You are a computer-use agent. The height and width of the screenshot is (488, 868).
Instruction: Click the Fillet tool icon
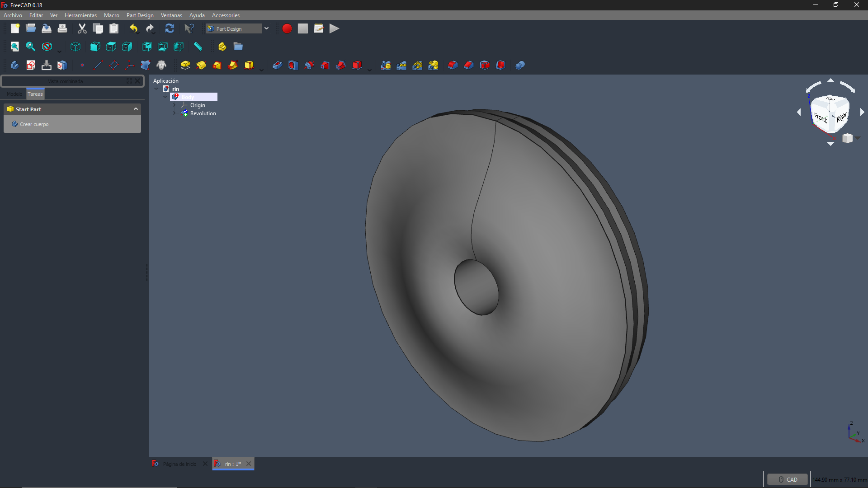(x=453, y=66)
